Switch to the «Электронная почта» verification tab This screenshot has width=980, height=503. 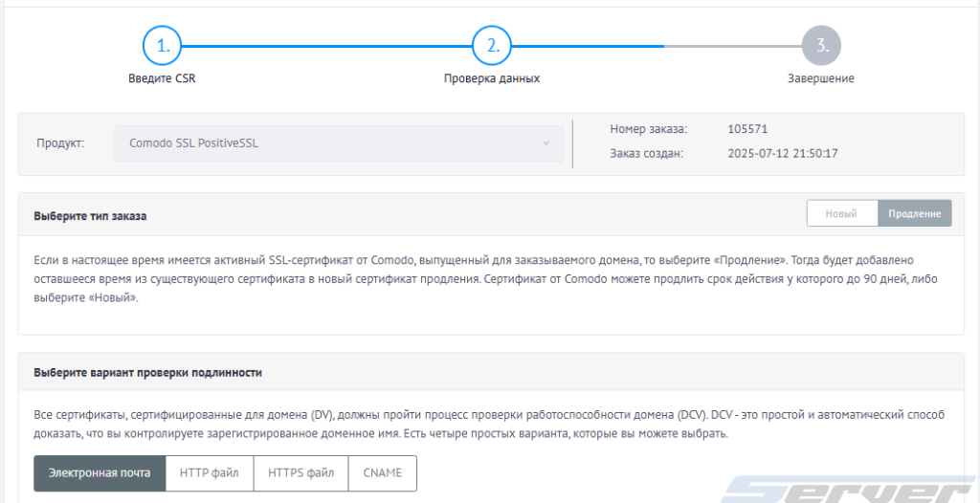click(100, 472)
